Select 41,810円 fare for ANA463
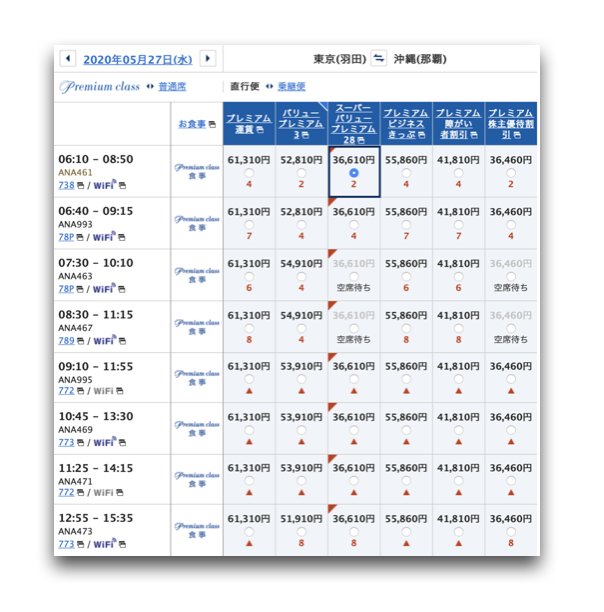This screenshot has height=612, width=604. tap(458, 277)
